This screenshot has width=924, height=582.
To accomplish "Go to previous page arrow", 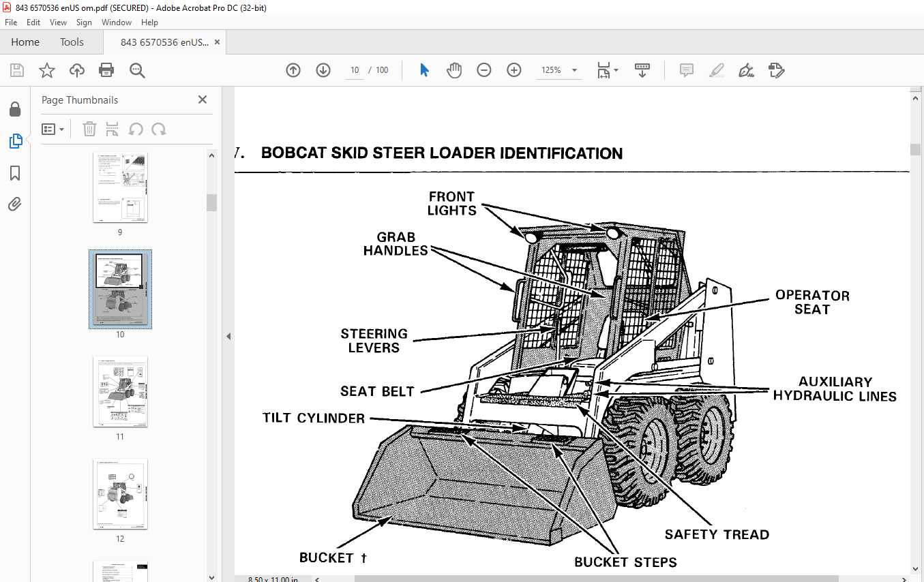I will click(x=293, y=70).
